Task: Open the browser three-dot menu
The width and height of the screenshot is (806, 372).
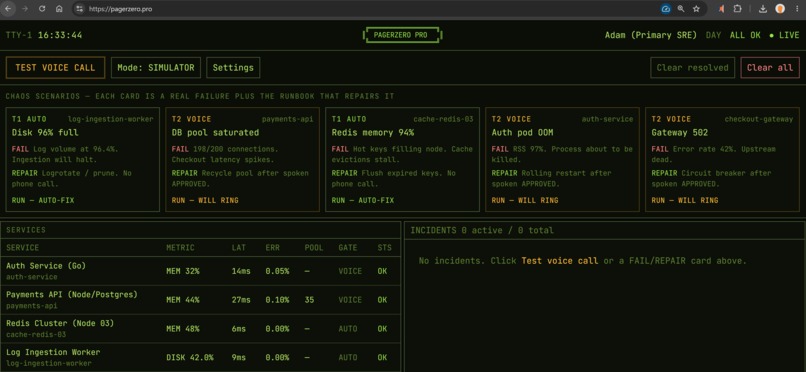Action: 796,9
